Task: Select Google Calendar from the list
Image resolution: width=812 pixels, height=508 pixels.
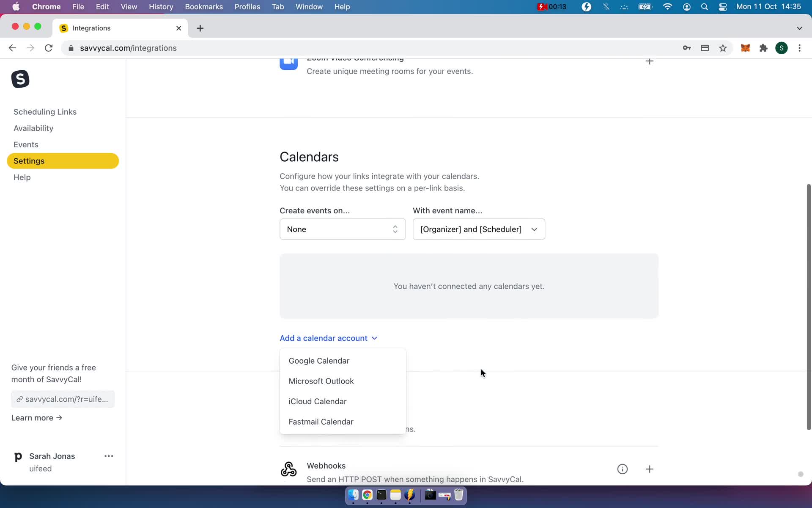Action: (319, 361)
